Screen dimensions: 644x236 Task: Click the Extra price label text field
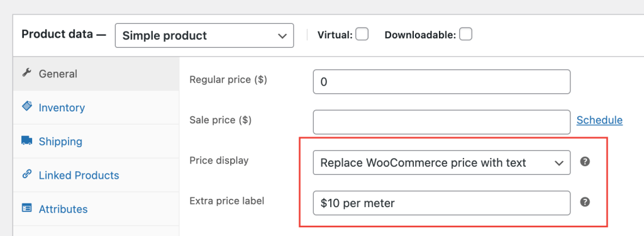click(x=441, y=203)
